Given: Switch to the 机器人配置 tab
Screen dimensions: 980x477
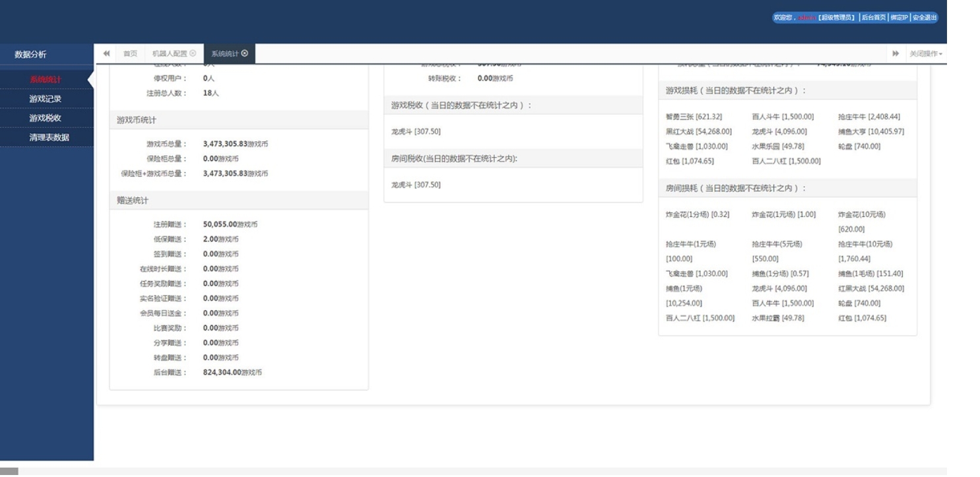Looking at the screenshot, I should point(170,53).
